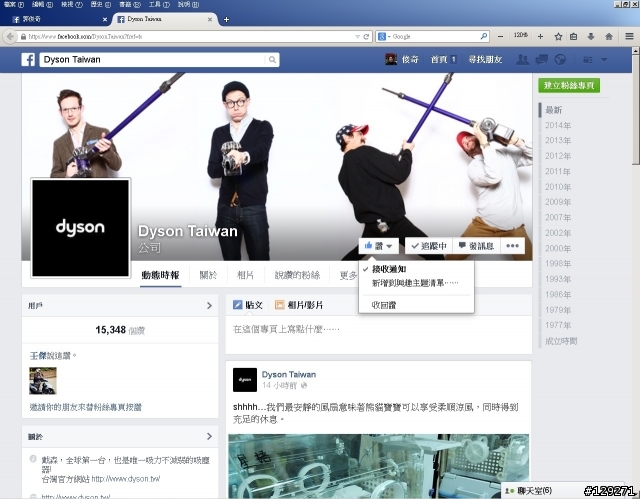The image size is (640, 499).
Task: Select the 相片/影片 photo video option
Action: 299,305
